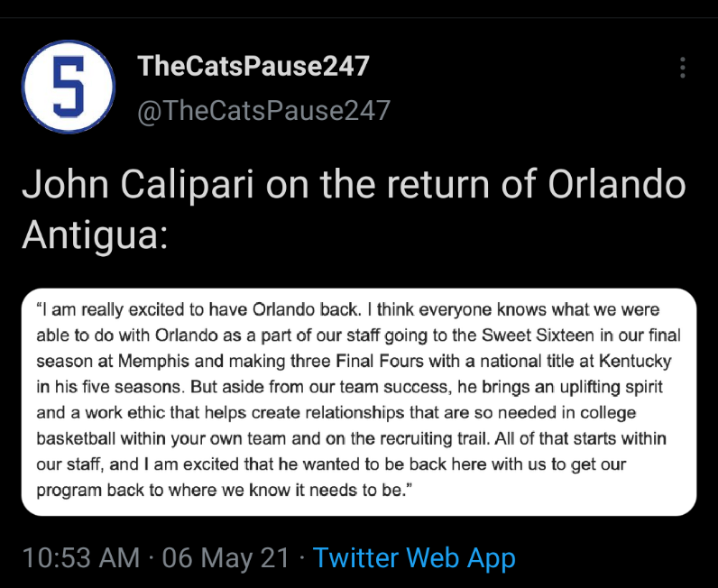Expand the attached quote statement image
This screenshot has width=718, height=588.
click(x=359, y=401)
